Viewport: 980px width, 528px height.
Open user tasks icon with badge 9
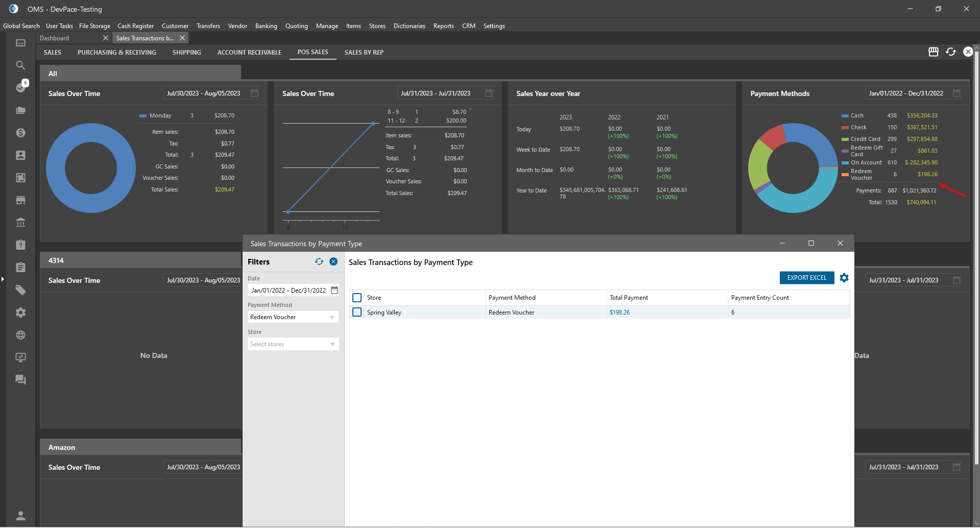tap(20, 87)
